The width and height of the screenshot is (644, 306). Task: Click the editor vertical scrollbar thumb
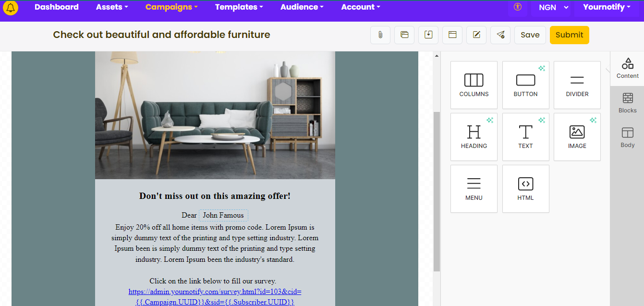[437, 191]
